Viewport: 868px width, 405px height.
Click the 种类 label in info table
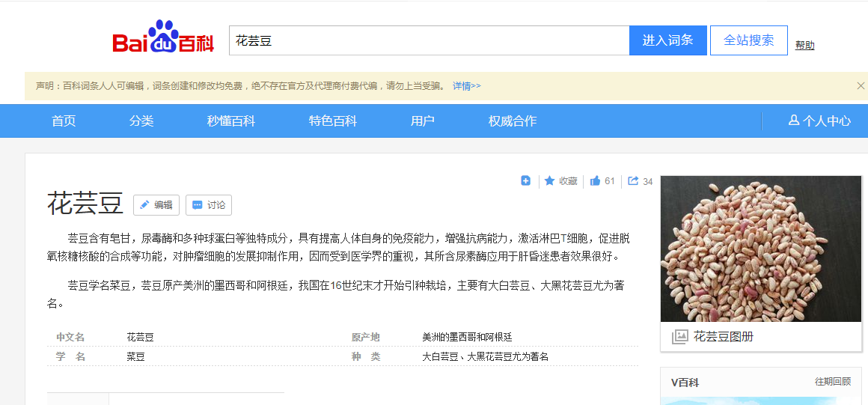365,357
